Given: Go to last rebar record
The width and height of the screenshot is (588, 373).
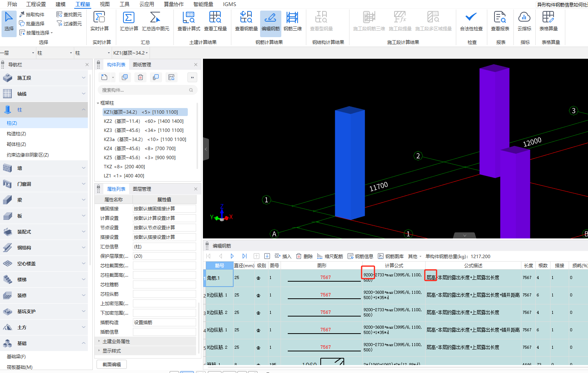Looking at the screenshot, I should point(244,256).
